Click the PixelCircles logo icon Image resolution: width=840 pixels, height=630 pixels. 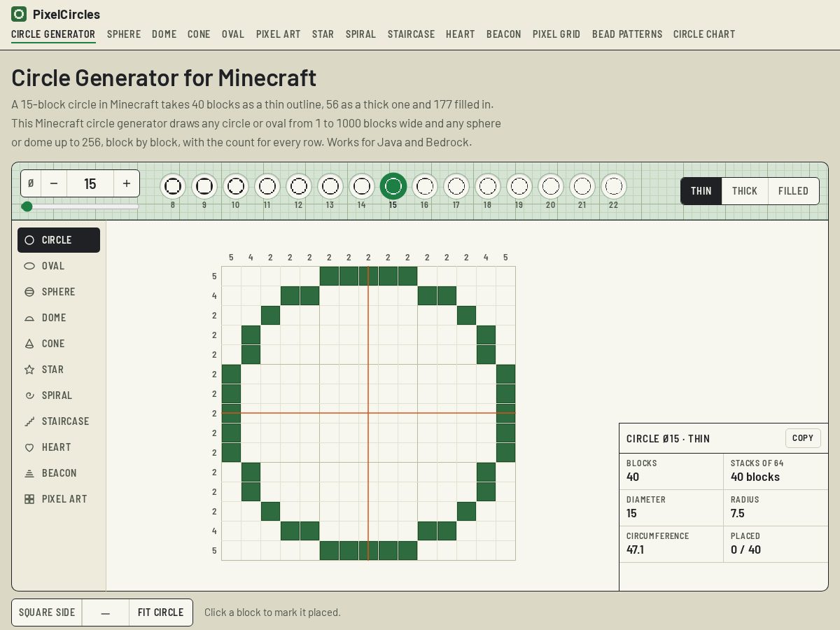pos(19,14)
